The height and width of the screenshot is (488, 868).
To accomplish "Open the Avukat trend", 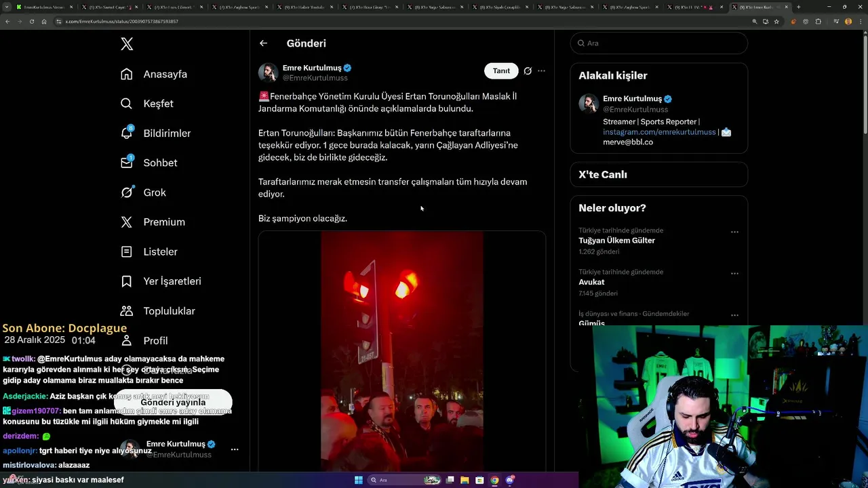I will tap(591, 282).
